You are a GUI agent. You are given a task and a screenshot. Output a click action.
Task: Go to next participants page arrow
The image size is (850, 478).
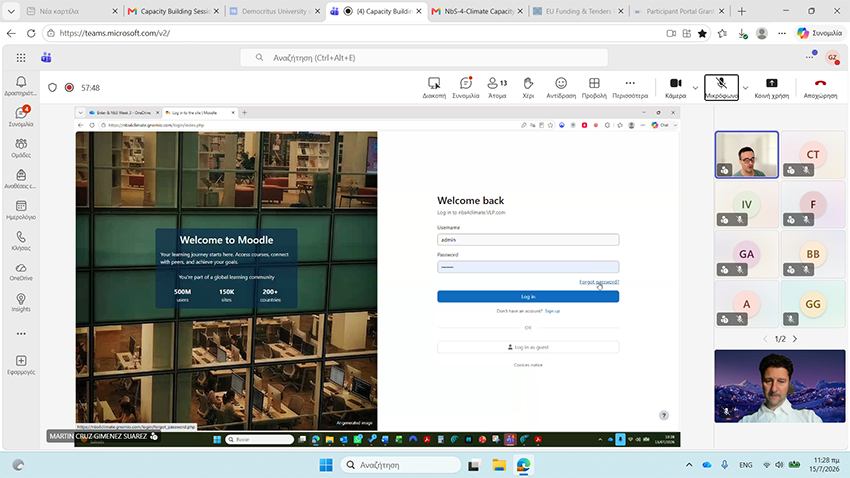pyautogui.click(x=795, y=339)
